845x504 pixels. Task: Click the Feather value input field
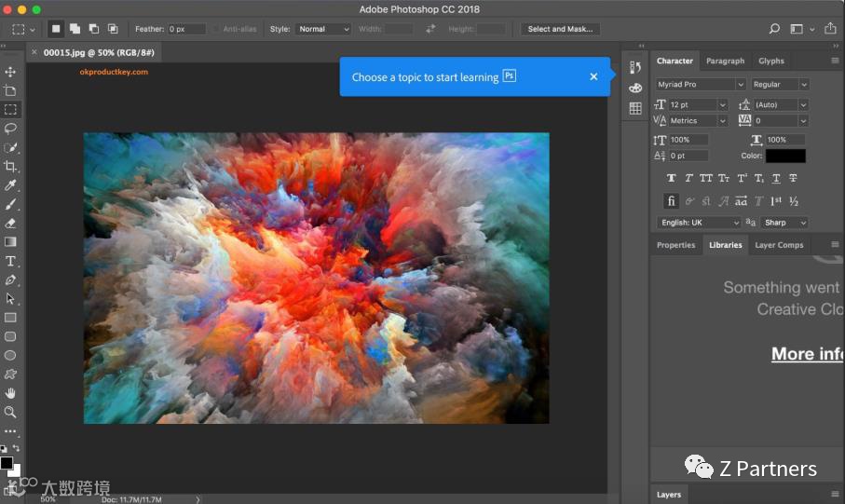coord(186,29)
